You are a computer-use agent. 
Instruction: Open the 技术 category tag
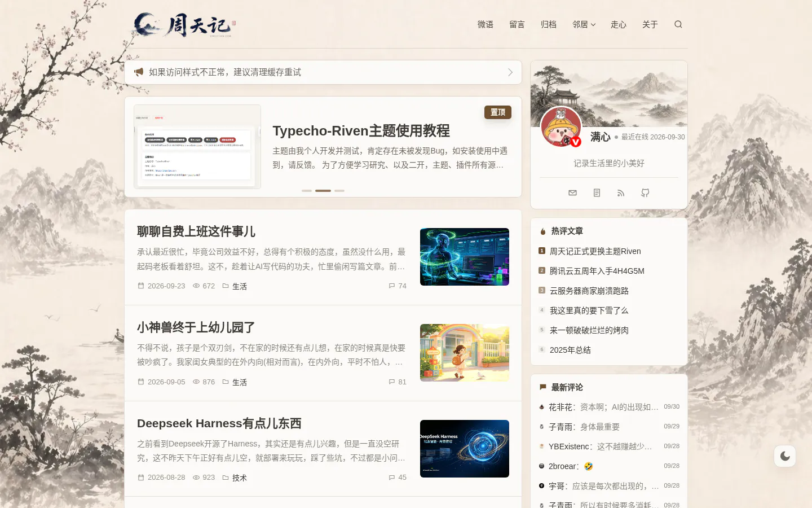(x=240, y=478)
